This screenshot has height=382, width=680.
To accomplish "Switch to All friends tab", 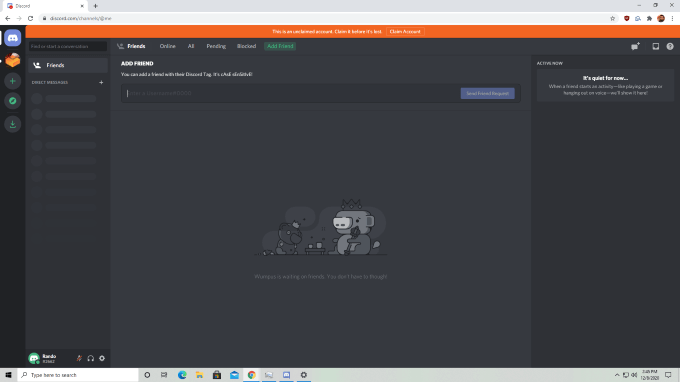I will point(191,46).
